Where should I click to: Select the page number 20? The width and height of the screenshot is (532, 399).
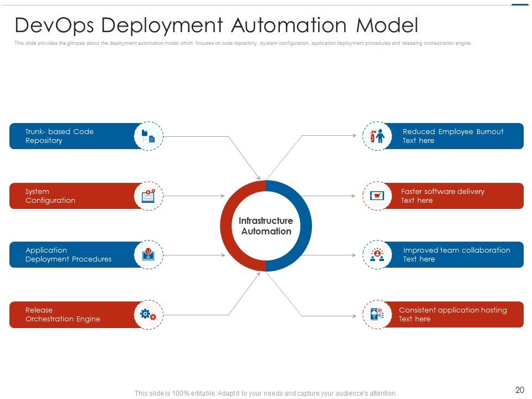click(520, 389)
